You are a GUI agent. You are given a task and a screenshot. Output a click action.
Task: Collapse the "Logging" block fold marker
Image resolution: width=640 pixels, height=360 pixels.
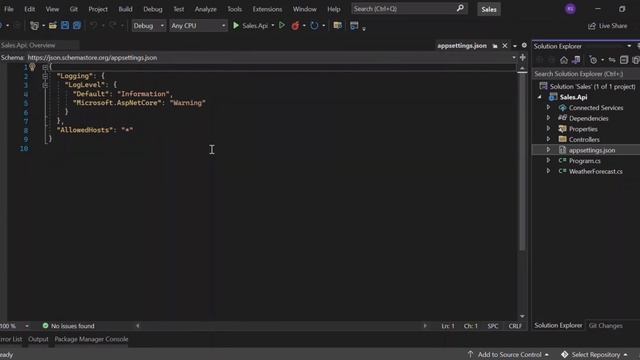pyautogui.click(x=45, y=76)
